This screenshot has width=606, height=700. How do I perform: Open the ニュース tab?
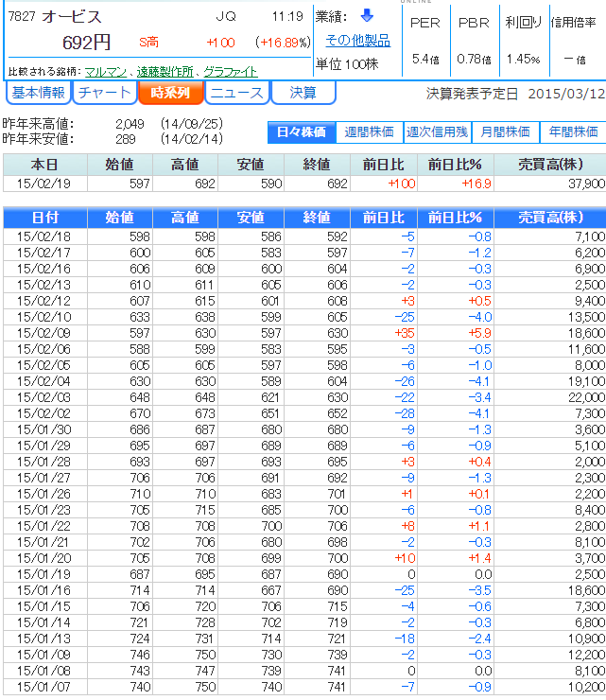236,93
